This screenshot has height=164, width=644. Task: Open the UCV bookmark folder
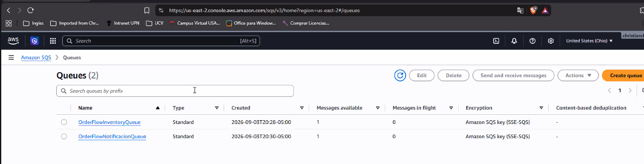coord(155,23)
